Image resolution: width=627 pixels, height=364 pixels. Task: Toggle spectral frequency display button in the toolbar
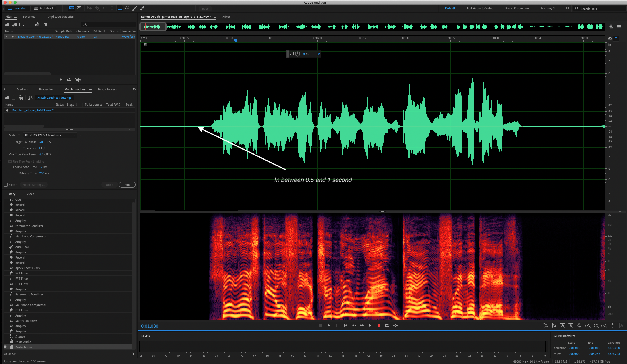tap(72, 8)
